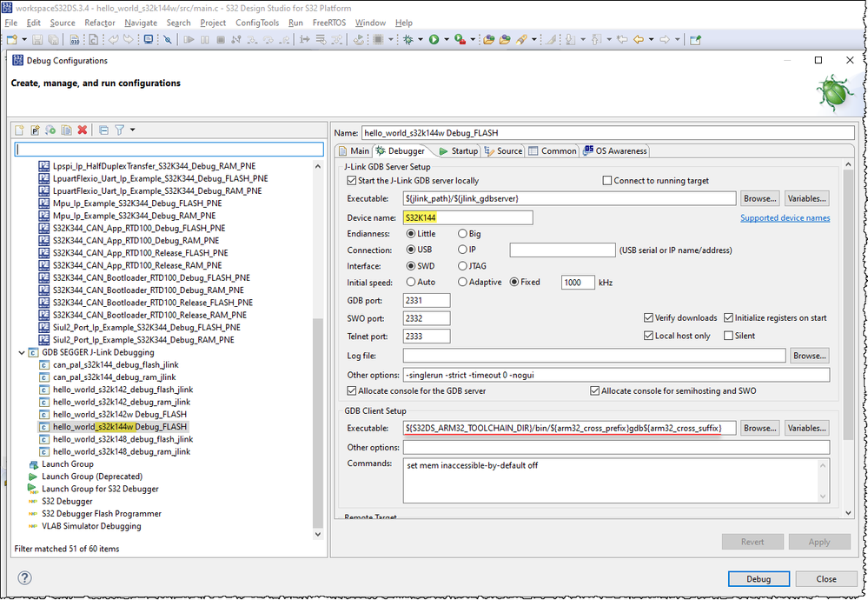Viewport: 868px width, 600px height.
Task: Click the filter funnel icon
Action: click(120, 130)
